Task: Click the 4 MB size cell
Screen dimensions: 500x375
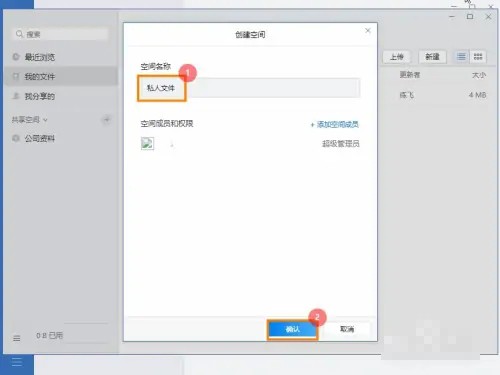Action: point(477,95)
